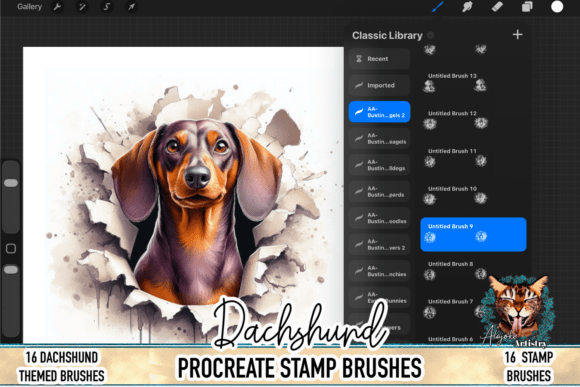
Task: Select the AA-Bustin...lldogs brush set
Action: coord(380,165)
